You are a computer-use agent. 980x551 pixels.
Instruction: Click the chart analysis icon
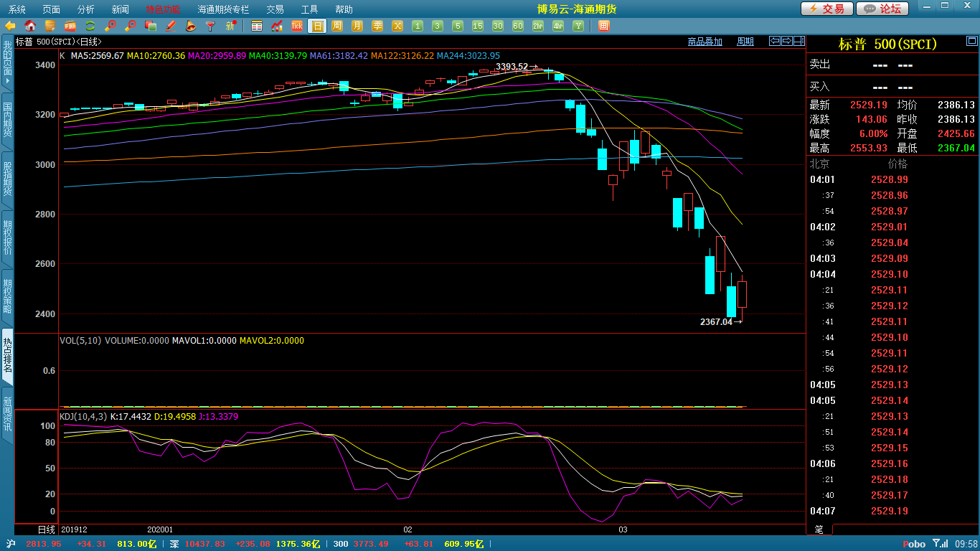point(277,26)
